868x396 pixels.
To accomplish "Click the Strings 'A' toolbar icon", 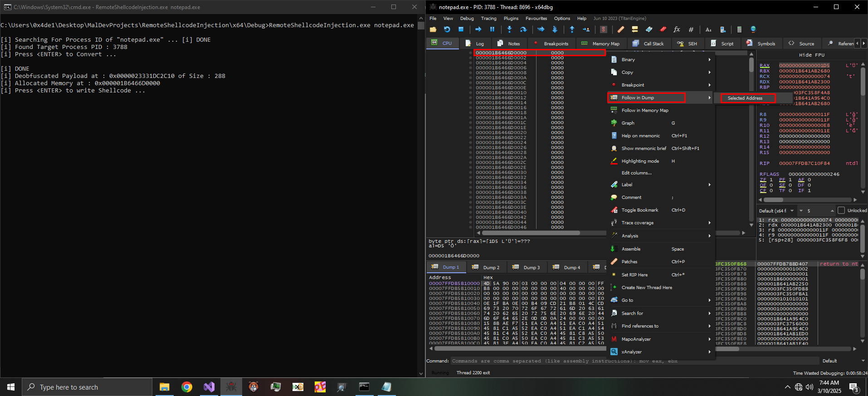I will (708, 29).
